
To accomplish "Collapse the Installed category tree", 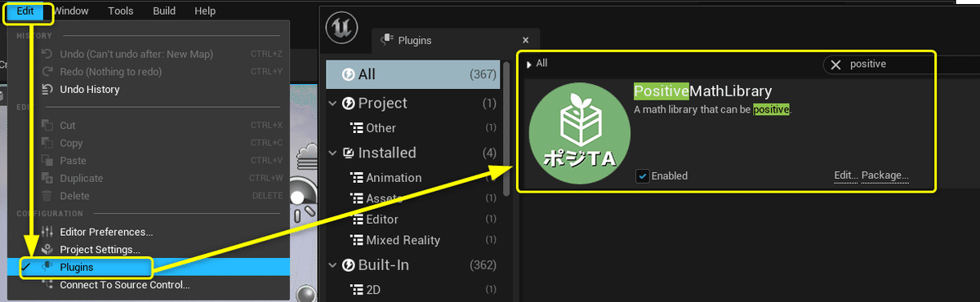I will (333, 153).
